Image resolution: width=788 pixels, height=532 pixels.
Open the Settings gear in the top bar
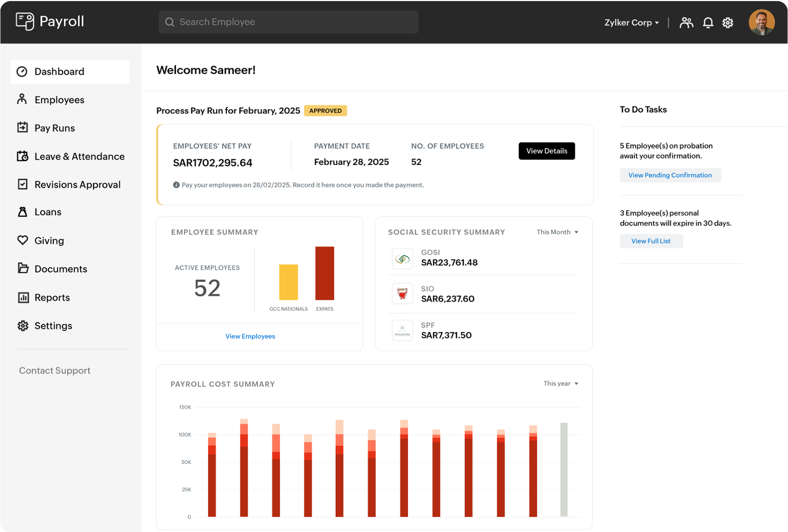(728, 22)
